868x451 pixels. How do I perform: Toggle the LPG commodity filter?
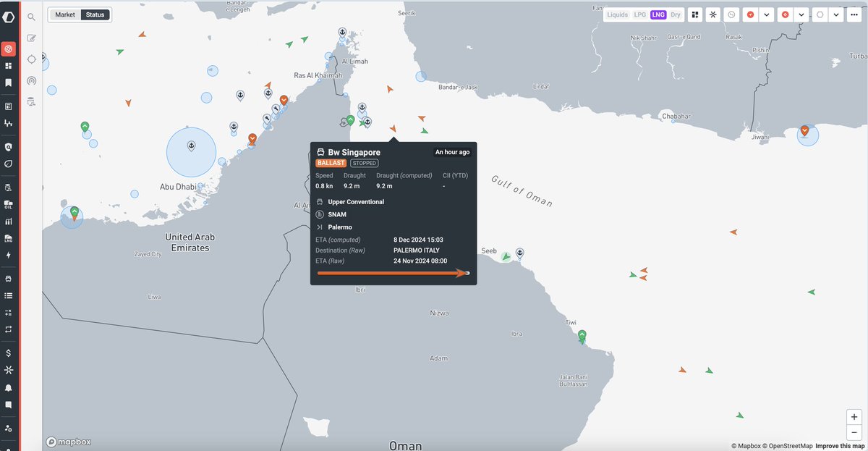640,14
